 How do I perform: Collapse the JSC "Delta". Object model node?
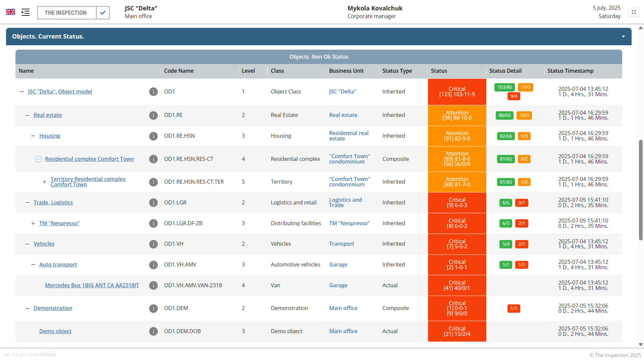[22, 92]
